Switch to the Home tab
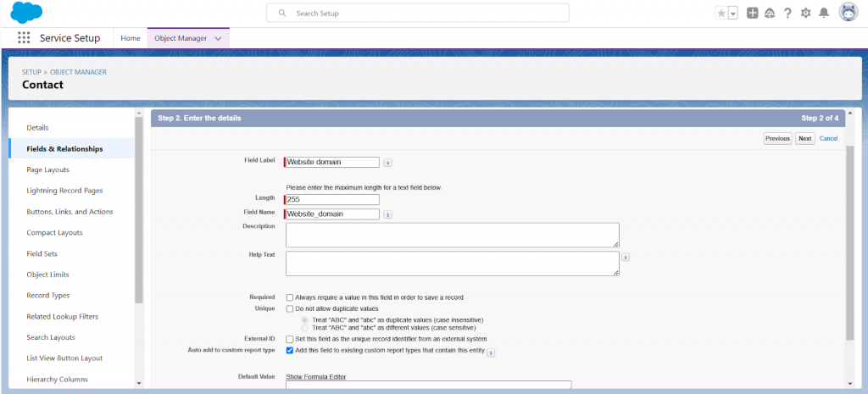The width and height of the screenshot is (868, 394). point(131,38)
